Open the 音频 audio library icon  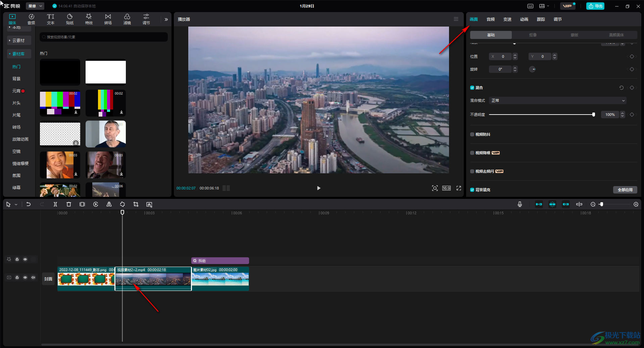pos(31,19)
